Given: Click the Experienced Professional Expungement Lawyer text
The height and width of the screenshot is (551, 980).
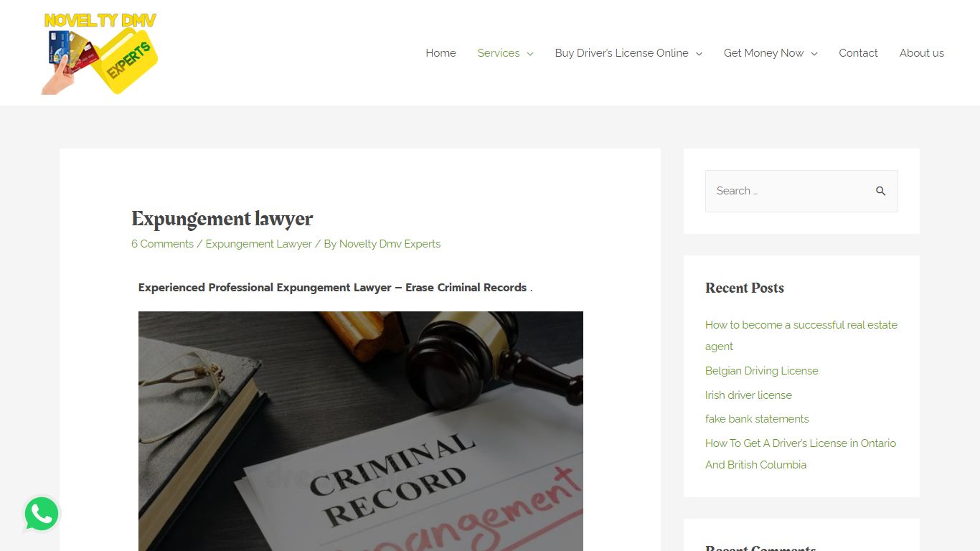Looking at the screenshot, I should tap(335, 288).
